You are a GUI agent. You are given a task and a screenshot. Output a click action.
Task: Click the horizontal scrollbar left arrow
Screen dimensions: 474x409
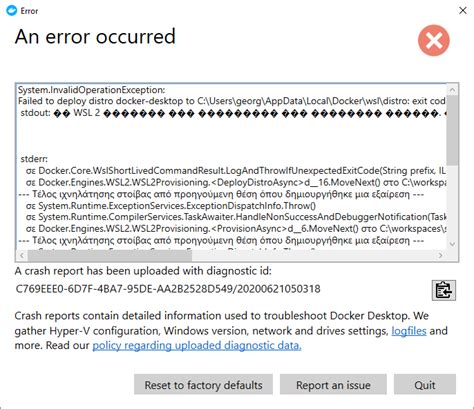[x=22, y=255]
